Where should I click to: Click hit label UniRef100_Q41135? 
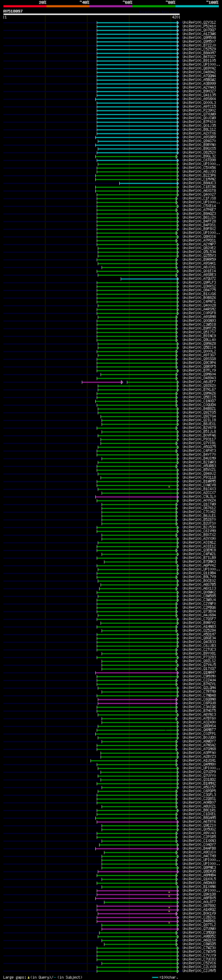[x=199, y=95]
